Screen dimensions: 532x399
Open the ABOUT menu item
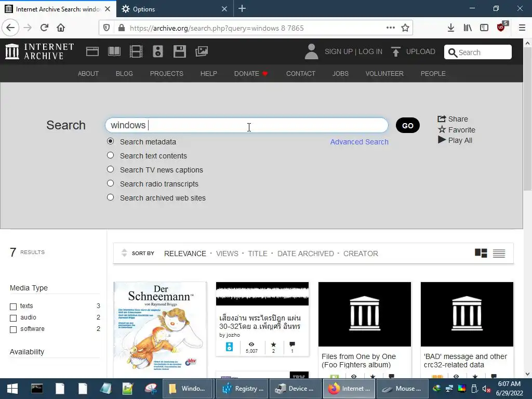coord(88,73)
